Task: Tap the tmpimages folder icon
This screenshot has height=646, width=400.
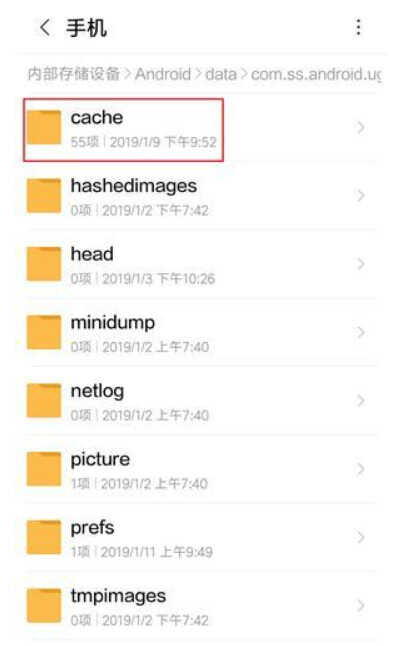Action: 44,606
